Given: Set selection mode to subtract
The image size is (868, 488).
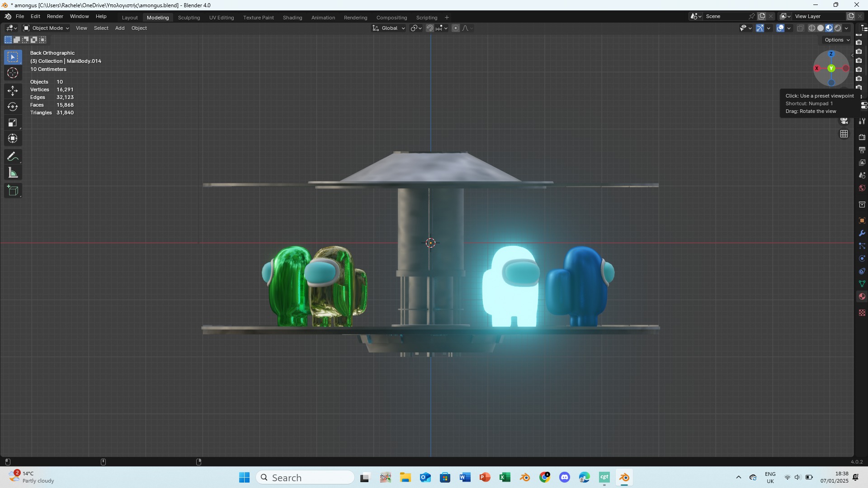Looking at the screenshot, I should click(25, 40).
